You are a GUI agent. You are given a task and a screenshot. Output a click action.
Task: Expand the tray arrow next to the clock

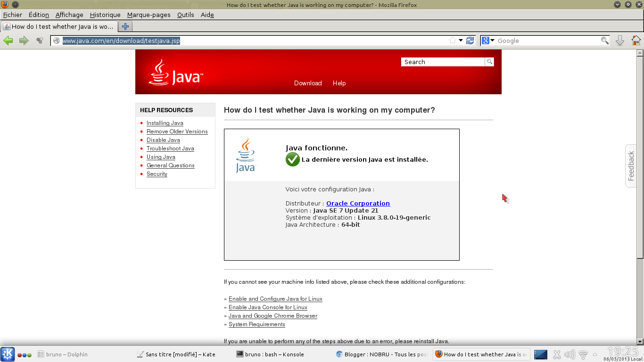[x=595, y=354]
